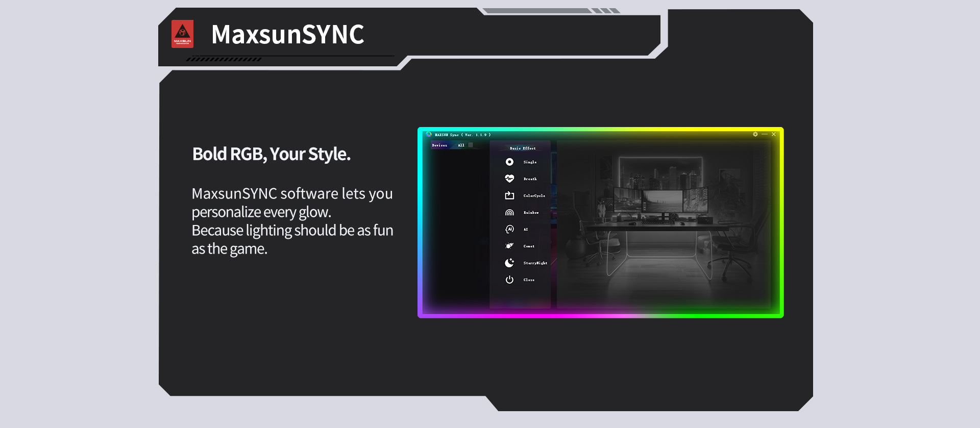Click the Close power icon to disable lighting

(509, 280)
